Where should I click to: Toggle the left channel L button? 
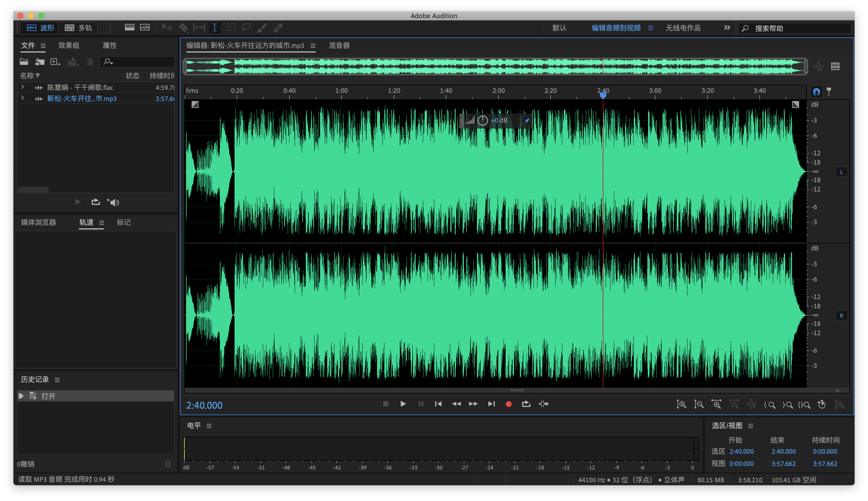point(841,172)
